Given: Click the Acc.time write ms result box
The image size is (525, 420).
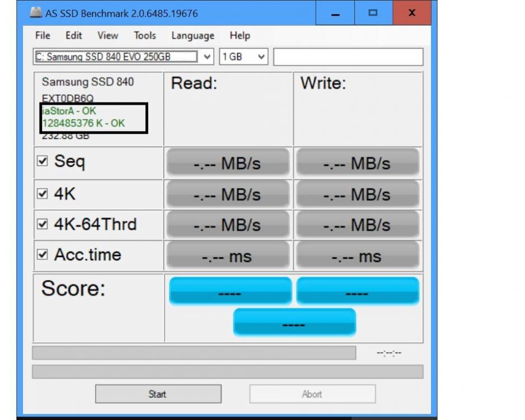Looking at the screenshot, I should coord(358,255).
